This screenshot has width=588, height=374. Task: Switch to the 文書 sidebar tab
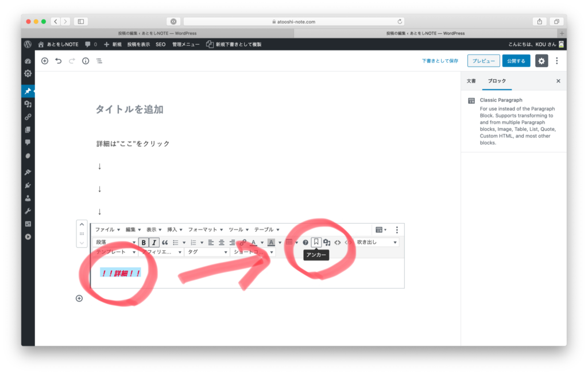471,81
